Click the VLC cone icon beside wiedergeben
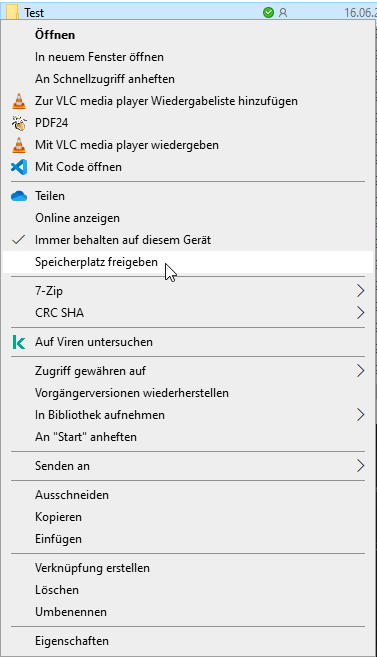 [x=18, y=145]
